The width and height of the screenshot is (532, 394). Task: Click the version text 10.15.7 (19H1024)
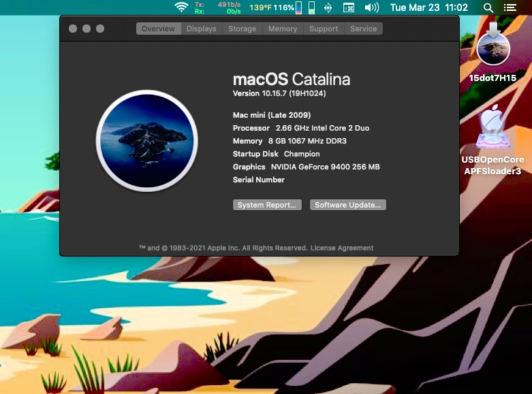tap(279, 94)
